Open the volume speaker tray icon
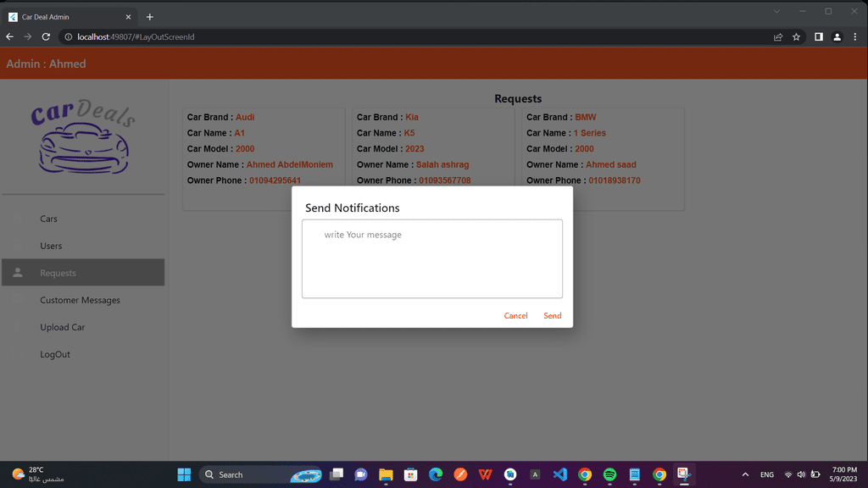Screen dimensions: 868x488 click(801, 474)
